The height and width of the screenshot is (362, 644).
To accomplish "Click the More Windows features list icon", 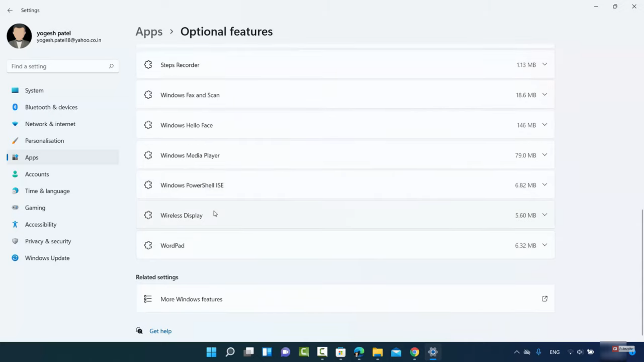I will (148, 299).
